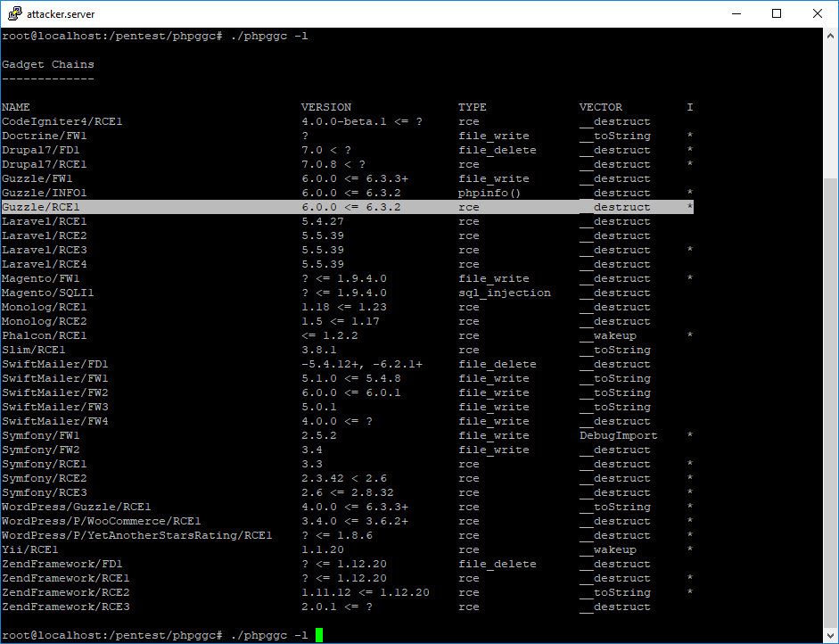Click the VERSION column header
839x644 pixels.
coord(326,107)
